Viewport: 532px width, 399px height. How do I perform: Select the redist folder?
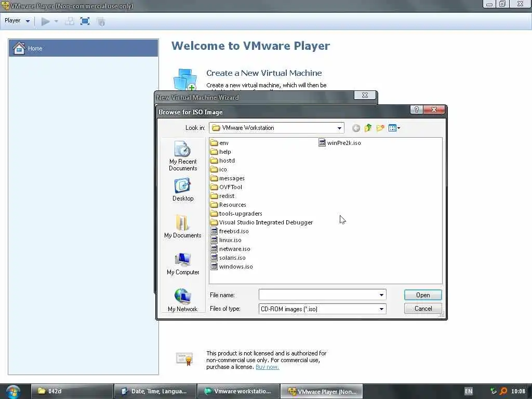(x=222, y=196)
